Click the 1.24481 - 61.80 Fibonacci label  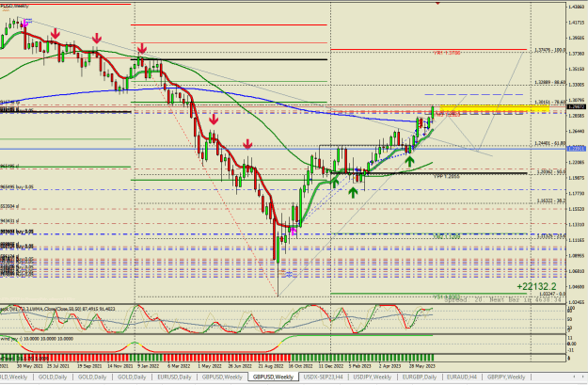pos(550,143)
